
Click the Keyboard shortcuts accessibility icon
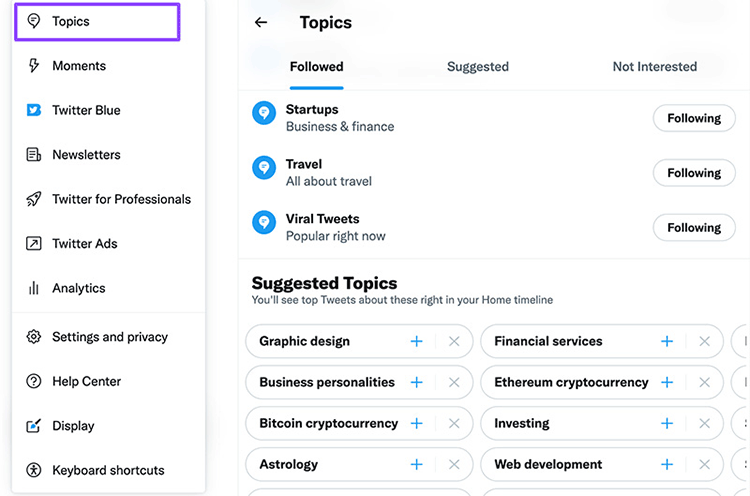34,470
